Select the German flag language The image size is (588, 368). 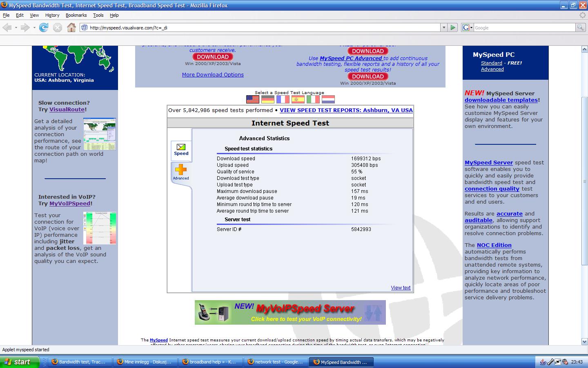tap(268, 99)
